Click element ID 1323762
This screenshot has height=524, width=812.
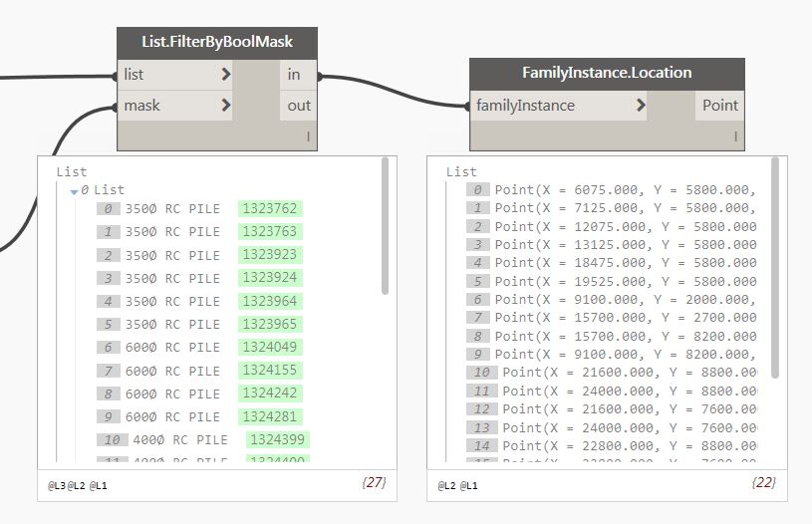[270, 208]
